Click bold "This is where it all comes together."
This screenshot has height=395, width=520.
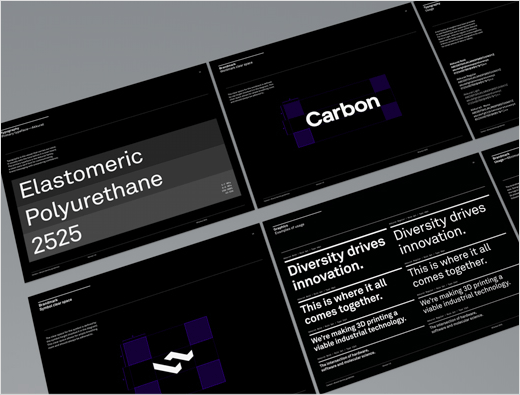(344, 301)
